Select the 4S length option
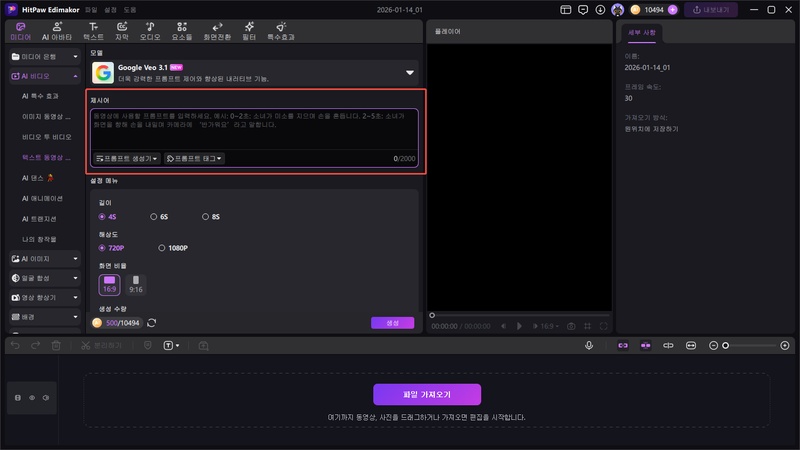The height and width of the screenshot is (450, 800). [107, 217]
